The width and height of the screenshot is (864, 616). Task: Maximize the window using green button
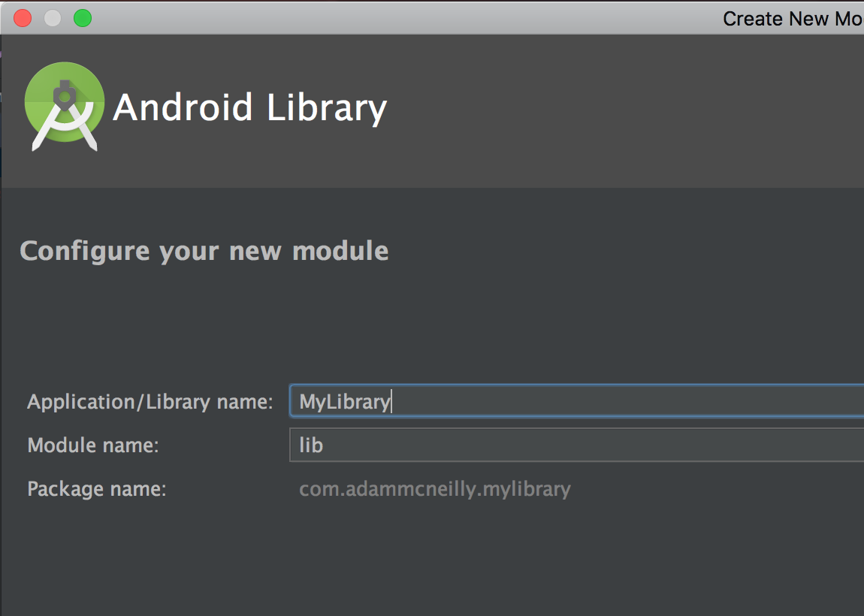(x=83, y=18)
